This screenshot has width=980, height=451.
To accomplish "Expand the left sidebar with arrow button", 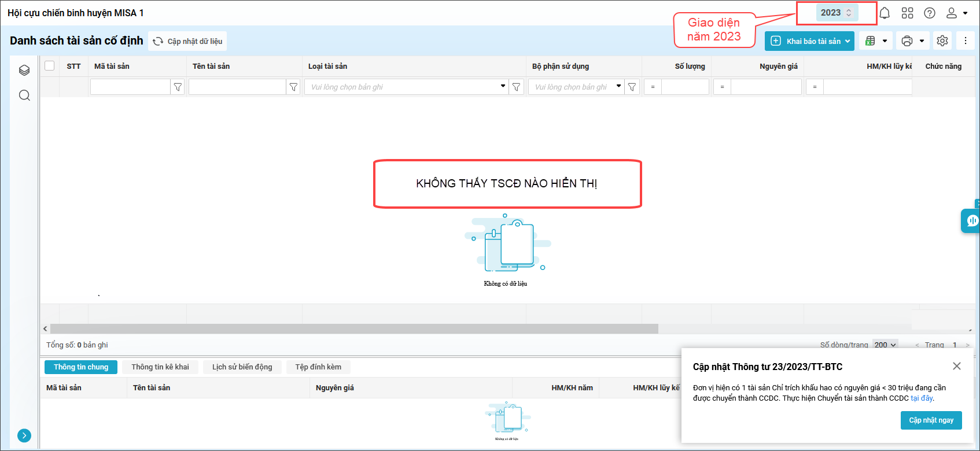I will 24,435.
